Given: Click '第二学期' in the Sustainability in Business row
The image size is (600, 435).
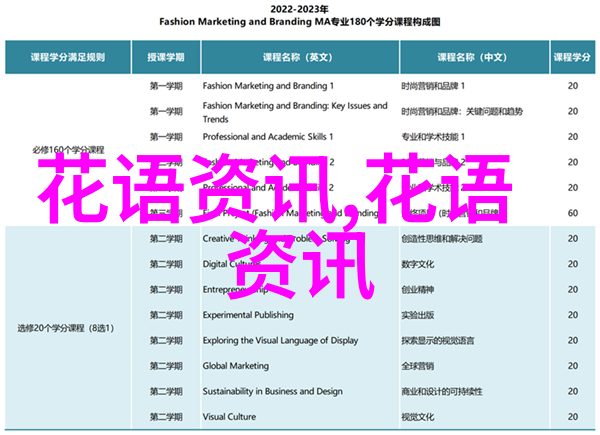Looking at the screenshot, I should pyautogui.click(x=166, y=391).
